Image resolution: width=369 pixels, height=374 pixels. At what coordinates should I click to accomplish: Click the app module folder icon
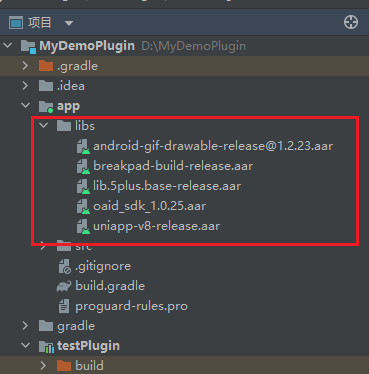click(46, 106)
